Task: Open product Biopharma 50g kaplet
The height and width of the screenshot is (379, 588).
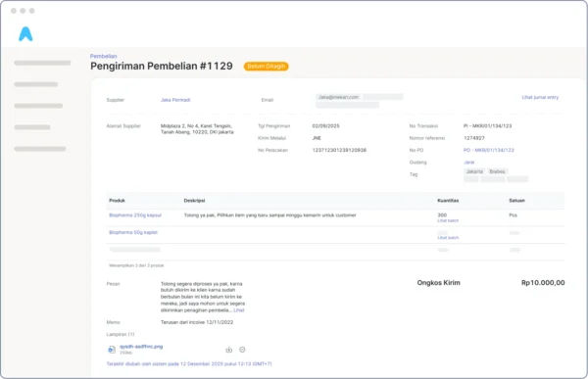Action: click(x=133, y=232)
